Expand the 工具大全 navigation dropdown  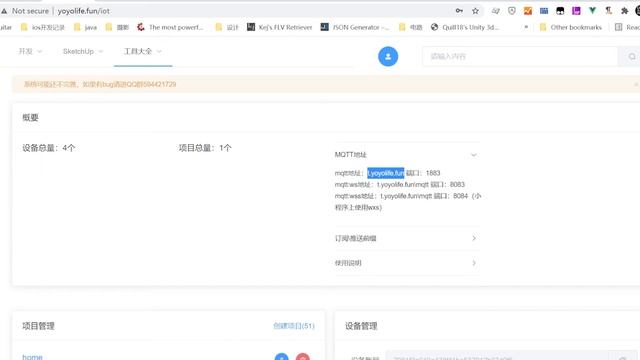143,51
